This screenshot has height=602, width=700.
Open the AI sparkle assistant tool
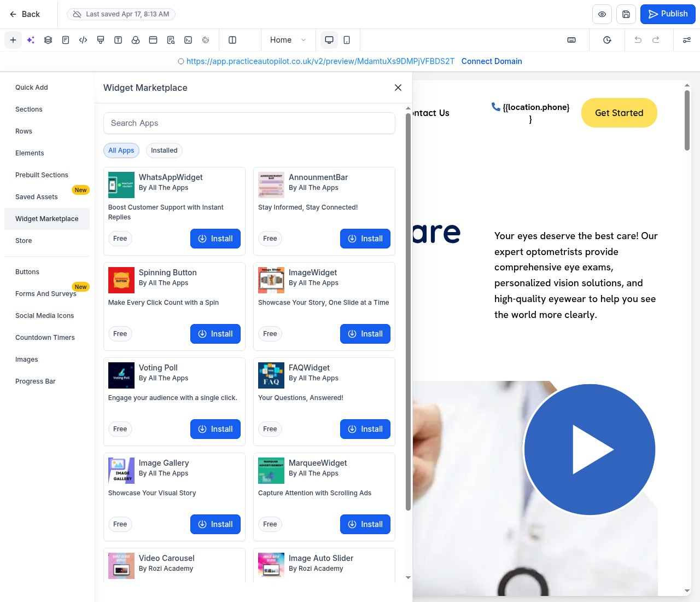(31, 40)
